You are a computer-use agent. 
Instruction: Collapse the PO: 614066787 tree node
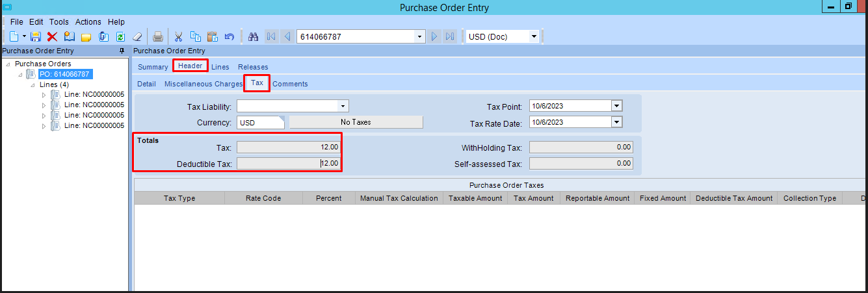coord(21,74)
